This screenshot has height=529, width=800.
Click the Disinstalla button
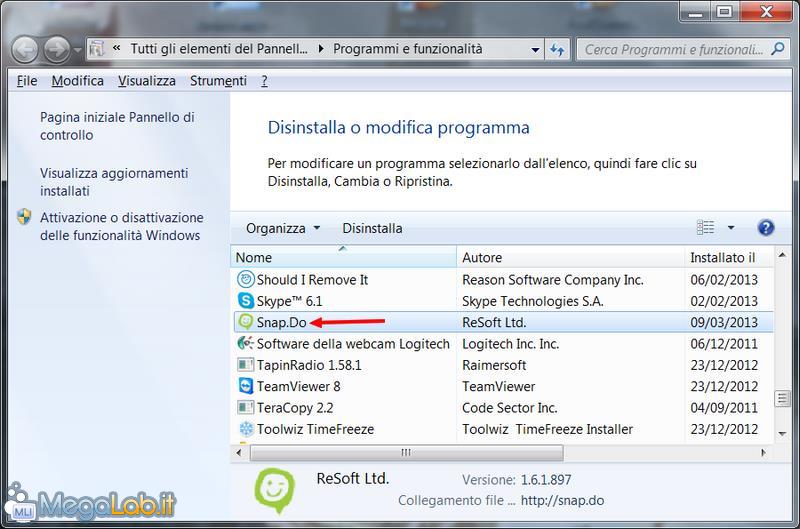click(372, 228)
